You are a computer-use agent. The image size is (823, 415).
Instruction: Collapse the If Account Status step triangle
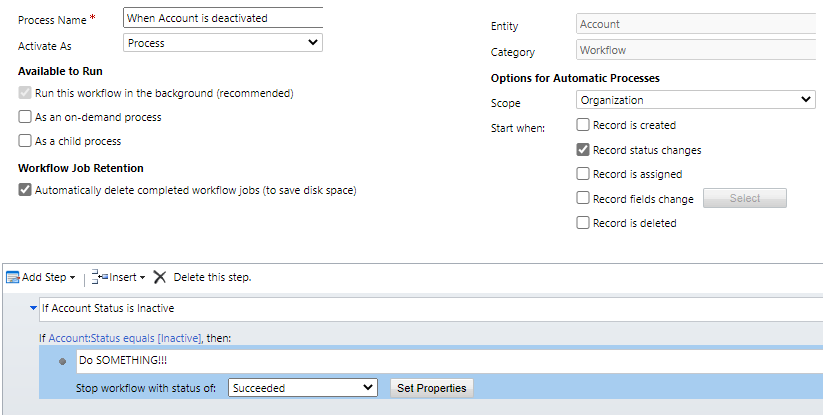(34, 308)
